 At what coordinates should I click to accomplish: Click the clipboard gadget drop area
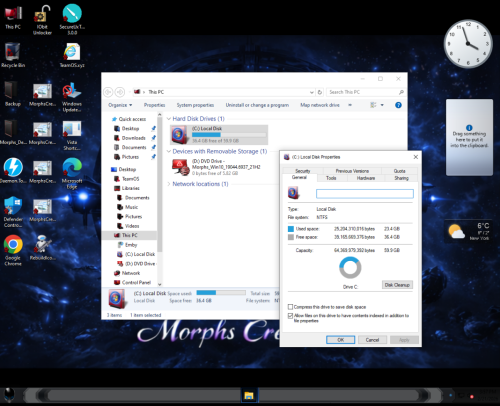pyautogui.click(x=469, y=137)
